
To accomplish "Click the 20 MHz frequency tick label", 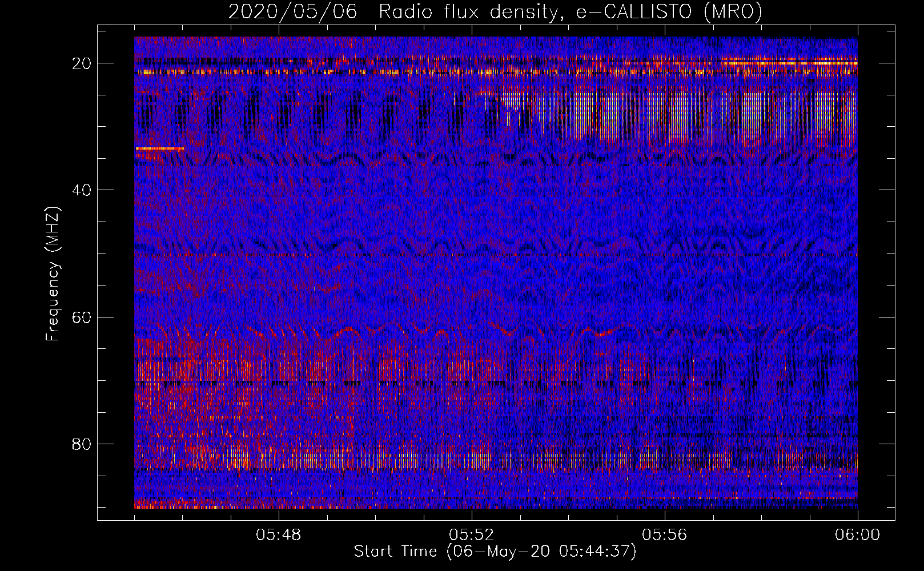I will coord(82,63).
